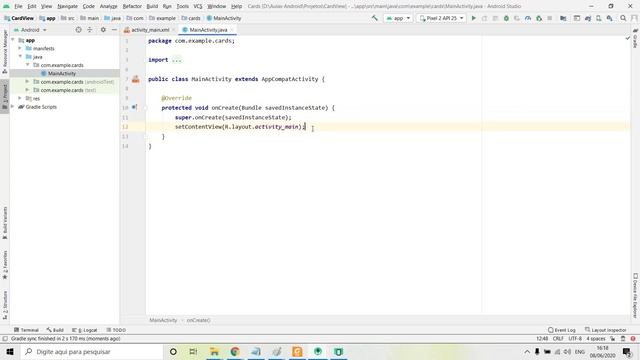
Task: Click the locate-current-file target icon in Project panel
Action: (x=78, y=30)
